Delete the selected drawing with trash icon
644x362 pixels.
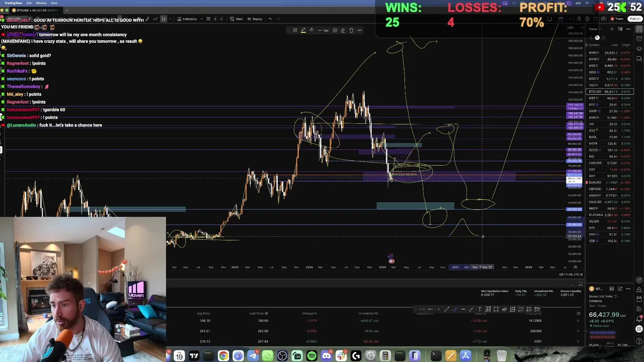351,30
